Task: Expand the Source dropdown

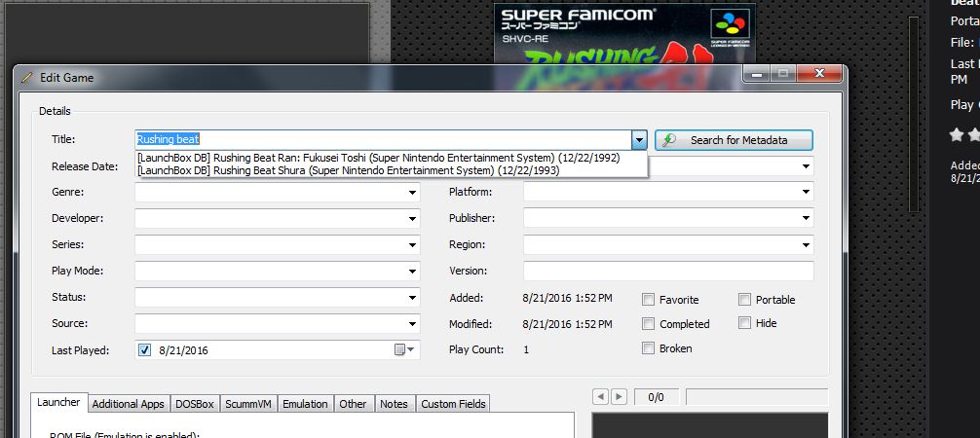Action: 412,324
